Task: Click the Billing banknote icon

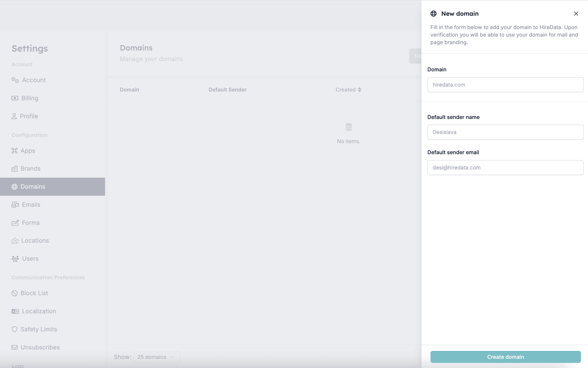Action: click(15, 98)
